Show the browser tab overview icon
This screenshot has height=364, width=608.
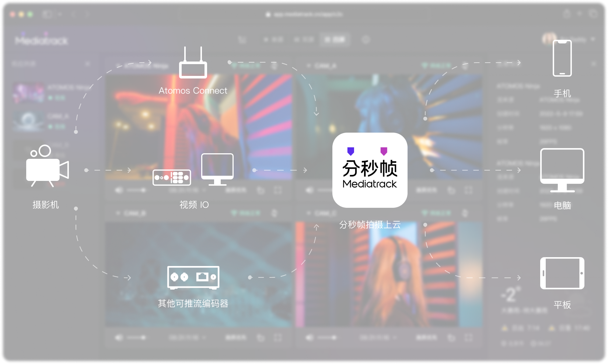click(593, 14)
